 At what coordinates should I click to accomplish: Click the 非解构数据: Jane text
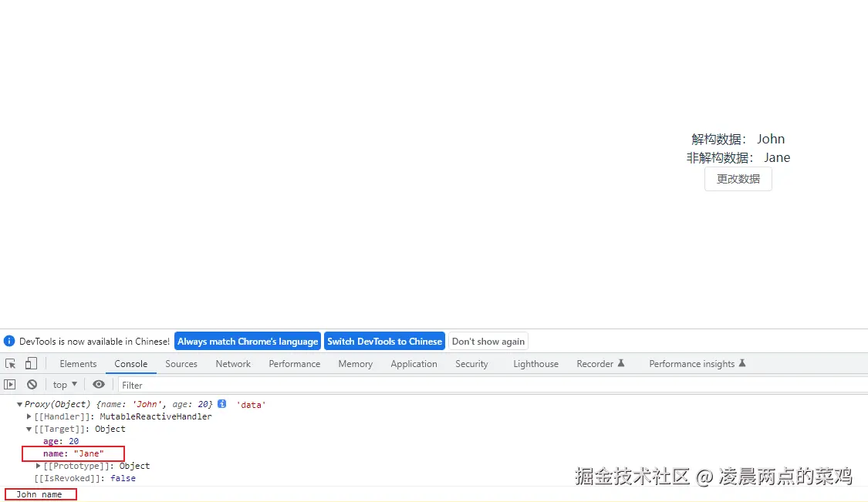(x=738, y=158)
